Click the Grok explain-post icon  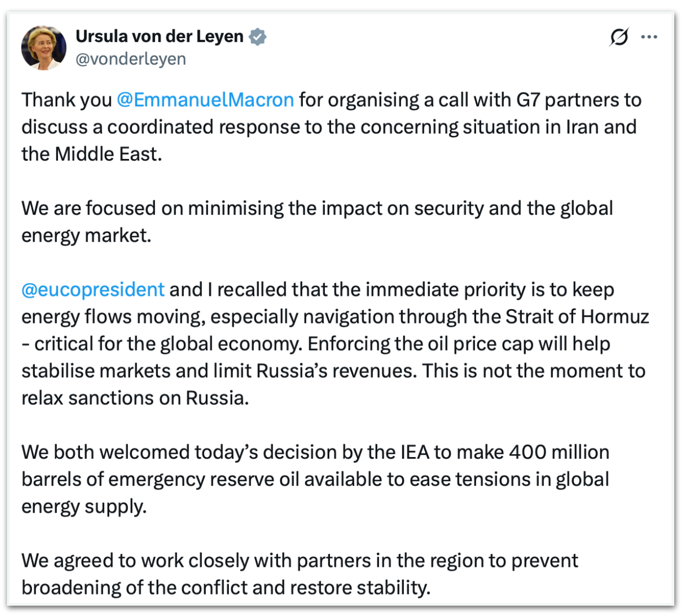pyautogui.click(x=619, y=37)
